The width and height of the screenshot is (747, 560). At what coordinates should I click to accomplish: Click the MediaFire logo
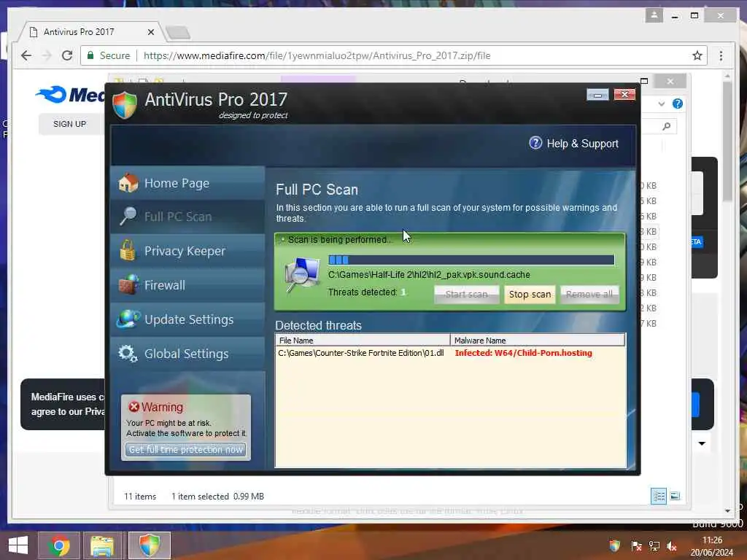pos(71,95)
